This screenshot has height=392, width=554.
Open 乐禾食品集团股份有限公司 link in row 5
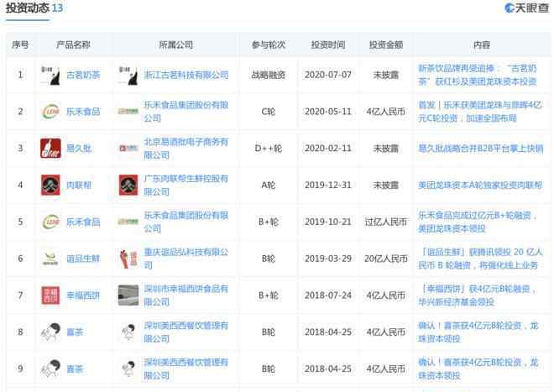tap(186, 222)
